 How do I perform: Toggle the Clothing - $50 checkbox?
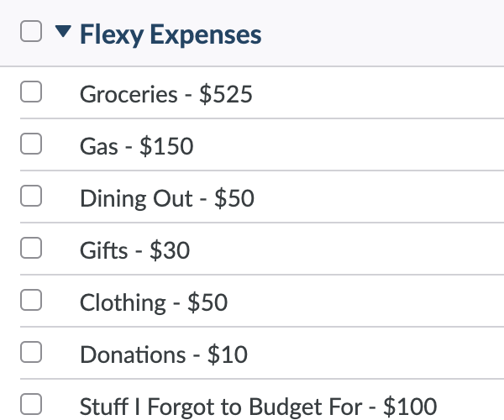31,300
